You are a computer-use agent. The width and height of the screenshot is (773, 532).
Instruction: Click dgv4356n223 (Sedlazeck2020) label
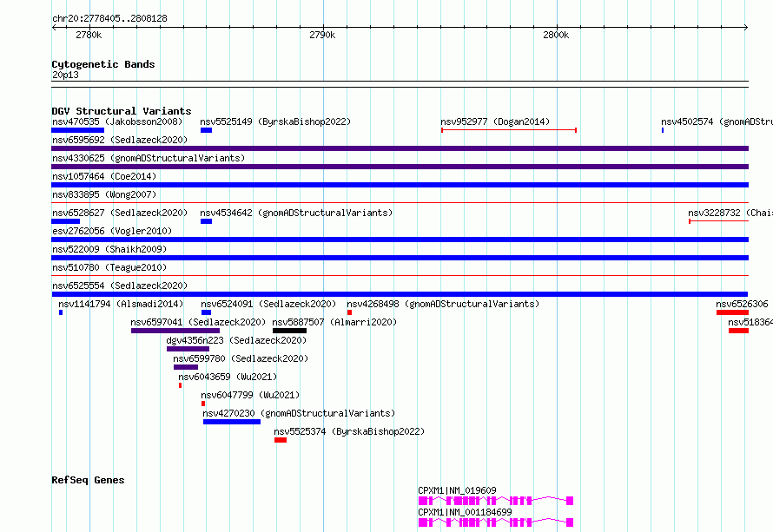236,340
